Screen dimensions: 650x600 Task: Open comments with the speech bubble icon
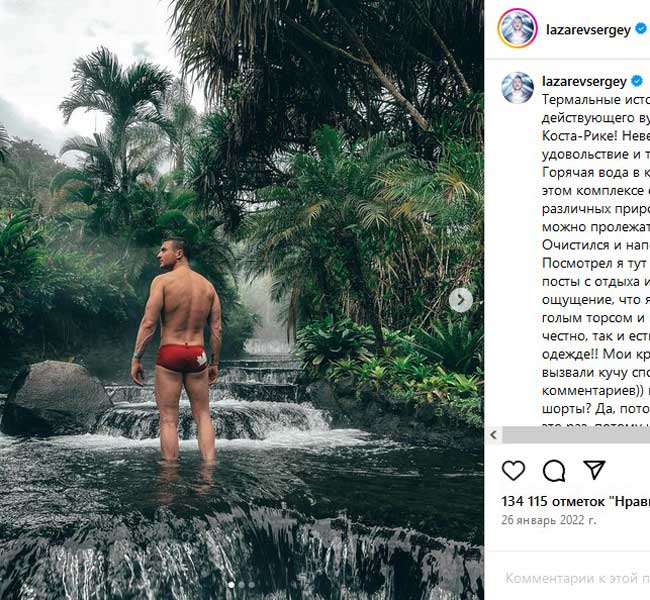click(554, 471)
